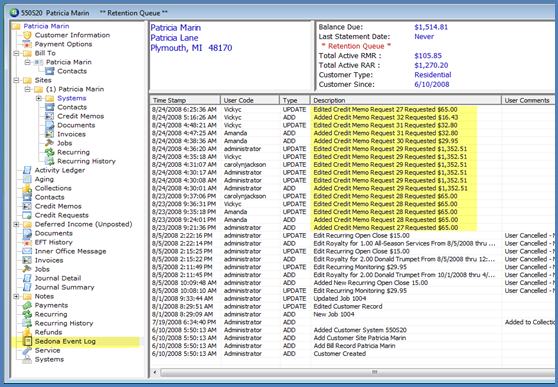Click the Aging icon

27,179
